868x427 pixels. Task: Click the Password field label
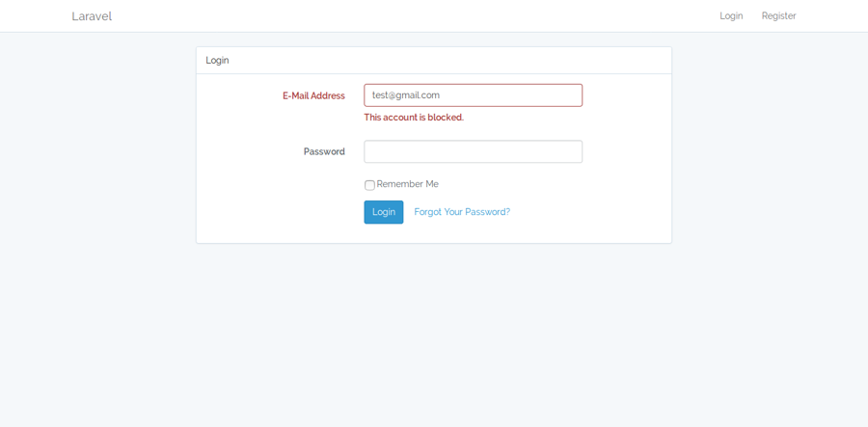tap(324, 152)
